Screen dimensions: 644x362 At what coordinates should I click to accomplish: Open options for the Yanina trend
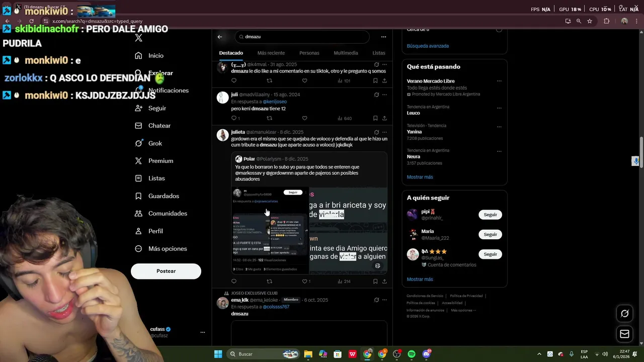coord(499,126)
